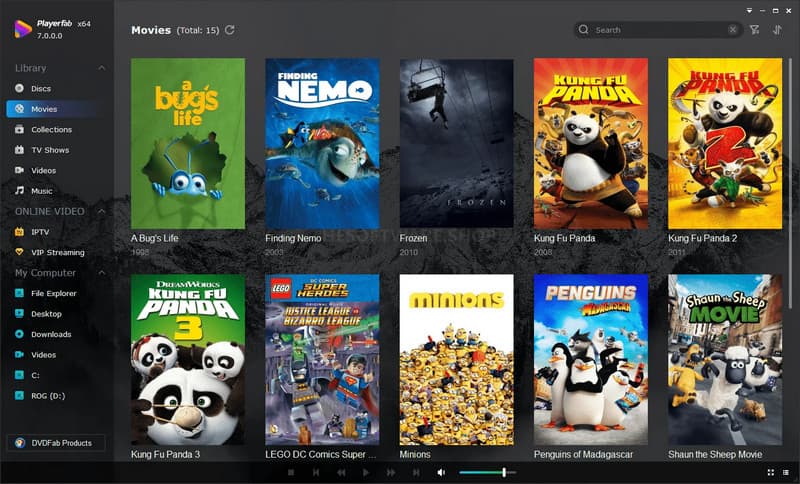Click the Downloads icon

tap(19, 334)
